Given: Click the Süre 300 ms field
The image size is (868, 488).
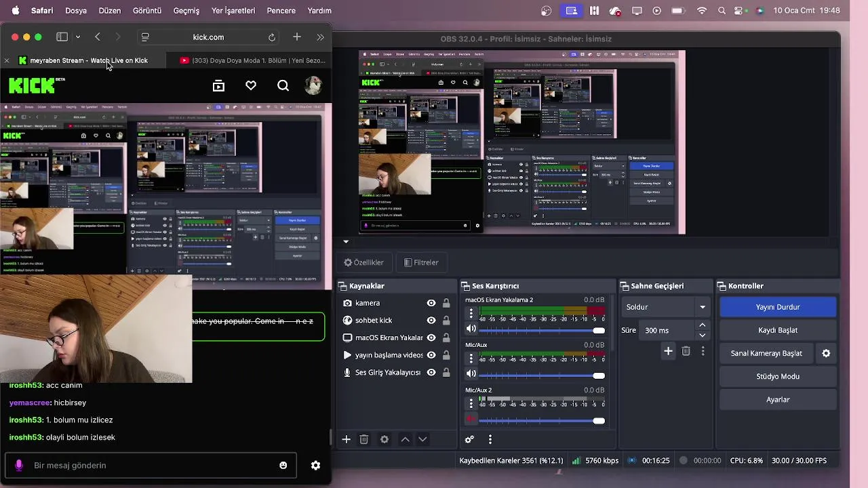Looking at the screenshot, I should (667, 330).
